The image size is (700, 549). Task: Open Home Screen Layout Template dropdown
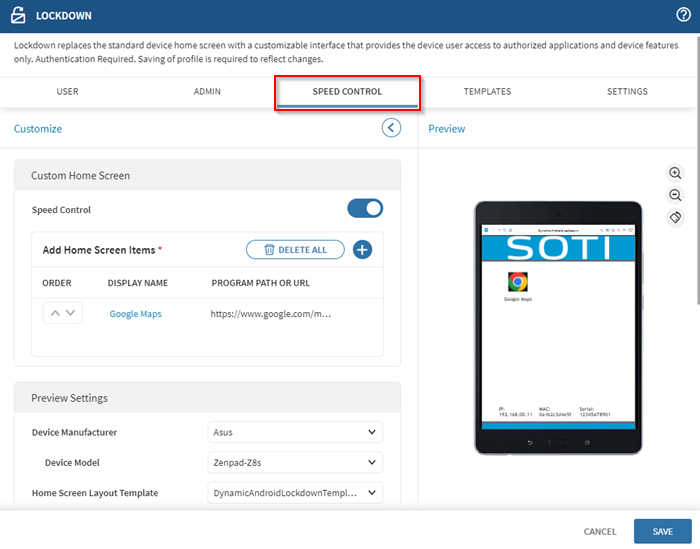(x=296, y=492)
